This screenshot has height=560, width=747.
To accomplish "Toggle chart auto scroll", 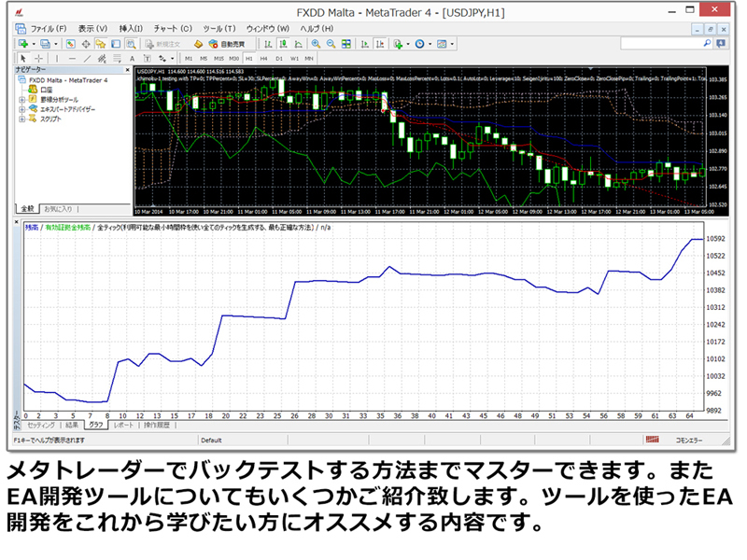I will coord(365,44).
